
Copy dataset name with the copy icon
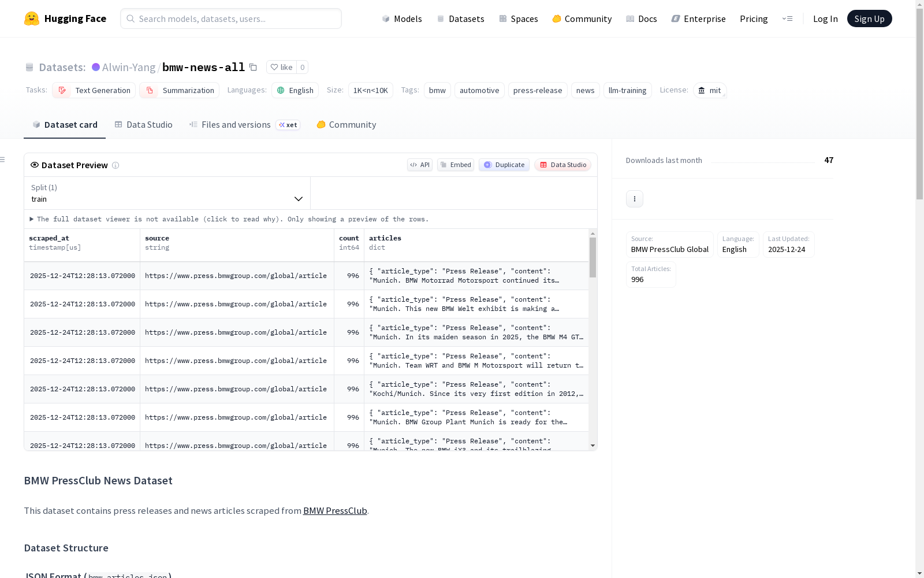coord(253,67)
